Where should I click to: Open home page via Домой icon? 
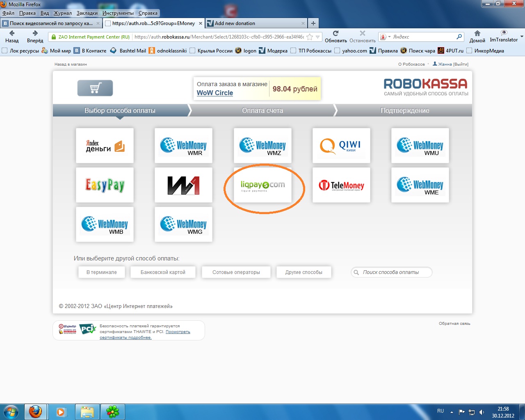[x=477, y=37]
